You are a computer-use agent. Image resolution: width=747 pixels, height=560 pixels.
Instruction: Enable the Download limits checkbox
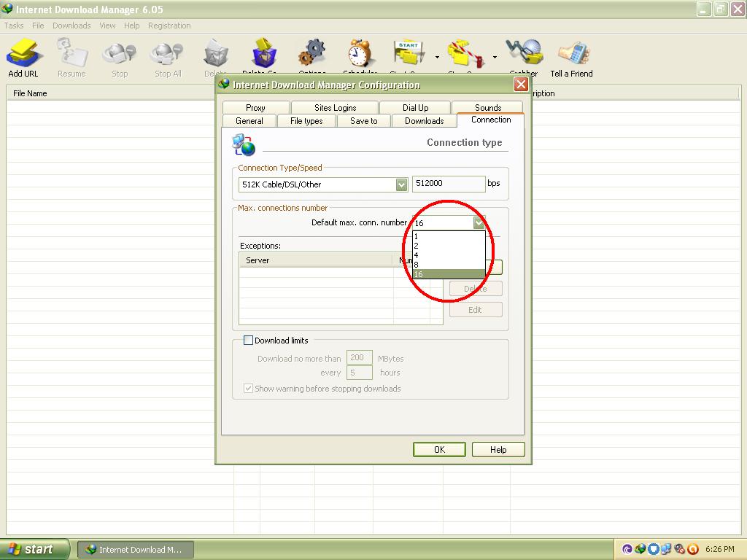[x=248, y=340]
